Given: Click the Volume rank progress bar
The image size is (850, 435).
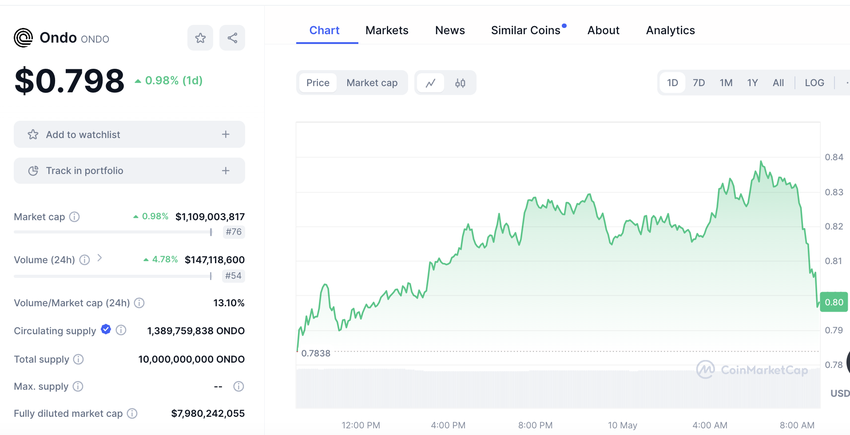Looking at the screenshot, I should 112,276.
